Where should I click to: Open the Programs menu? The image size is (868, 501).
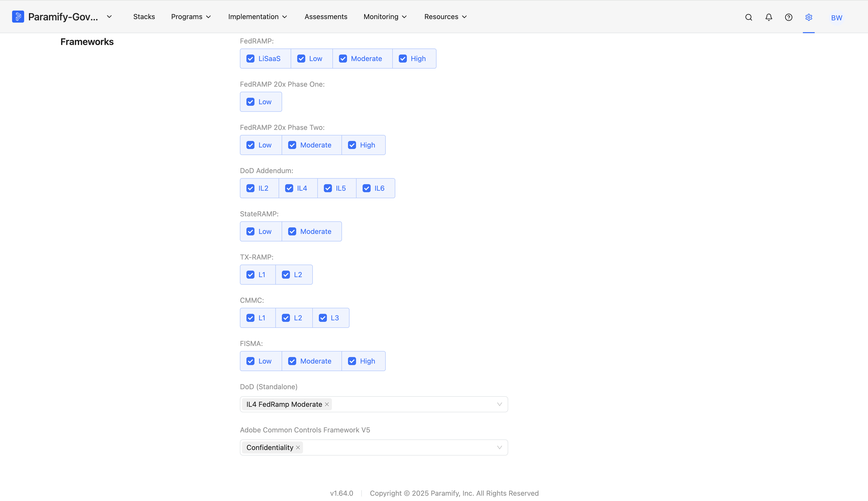point(191,17)
